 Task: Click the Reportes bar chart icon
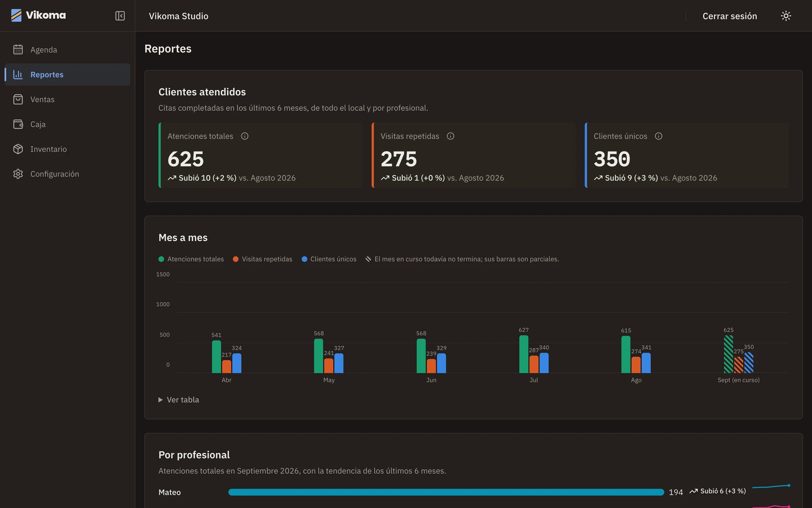pos(18,75)
